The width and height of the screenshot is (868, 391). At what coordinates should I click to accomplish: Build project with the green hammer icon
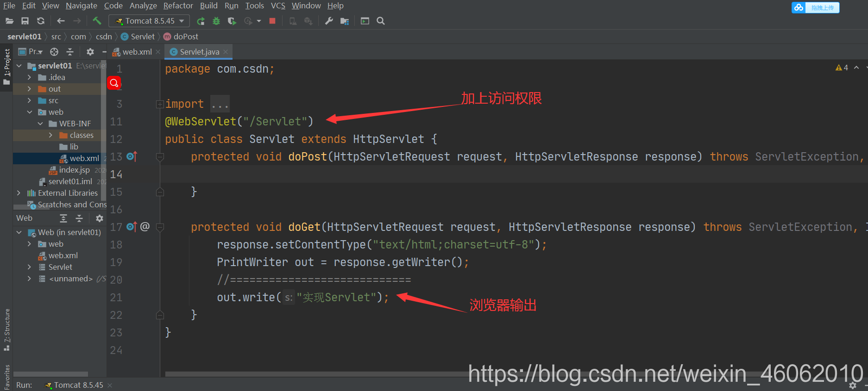[x=97, y=20]
